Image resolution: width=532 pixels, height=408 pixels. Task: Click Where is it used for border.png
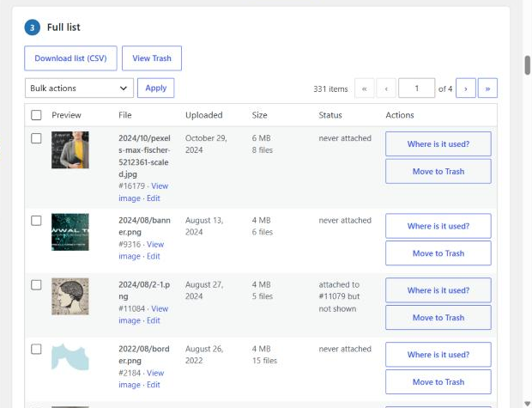coord(438,355)
